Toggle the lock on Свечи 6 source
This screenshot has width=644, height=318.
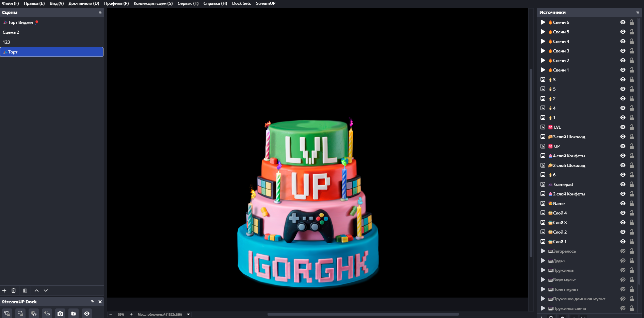(631, 22)
